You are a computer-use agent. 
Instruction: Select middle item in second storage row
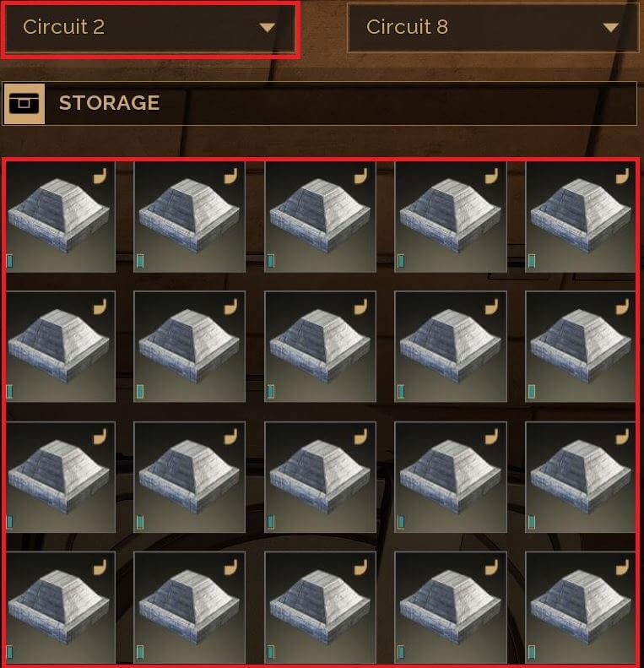(x=320, y=346)
